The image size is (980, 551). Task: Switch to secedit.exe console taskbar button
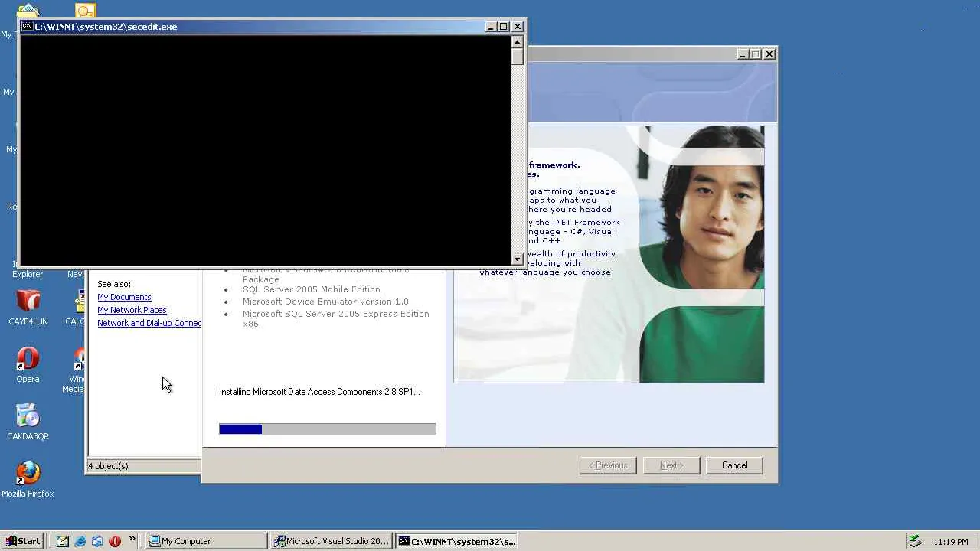coord(456,541)
